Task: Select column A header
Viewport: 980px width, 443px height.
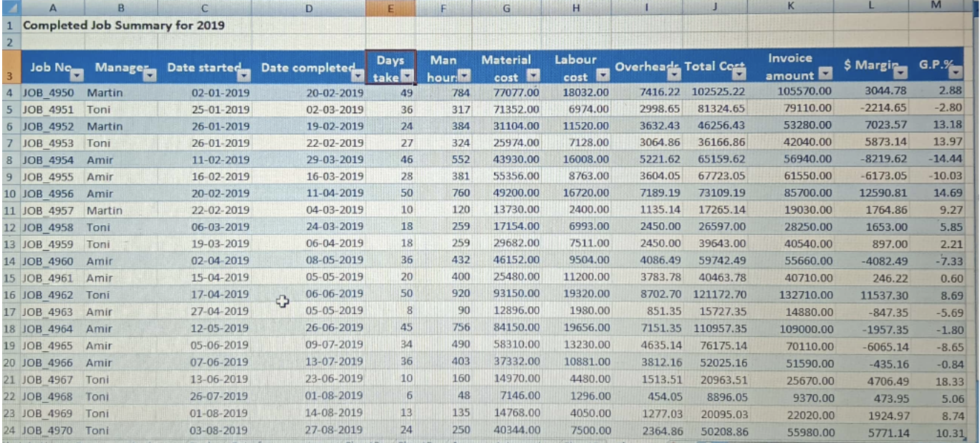Action: (54, 9)
